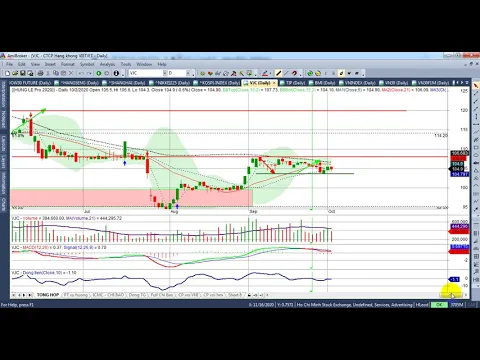This screenshot has width=480, height=360.
Task: Click the Print toolbar icon
Action: pyautogui.click(x=40, y=73)
